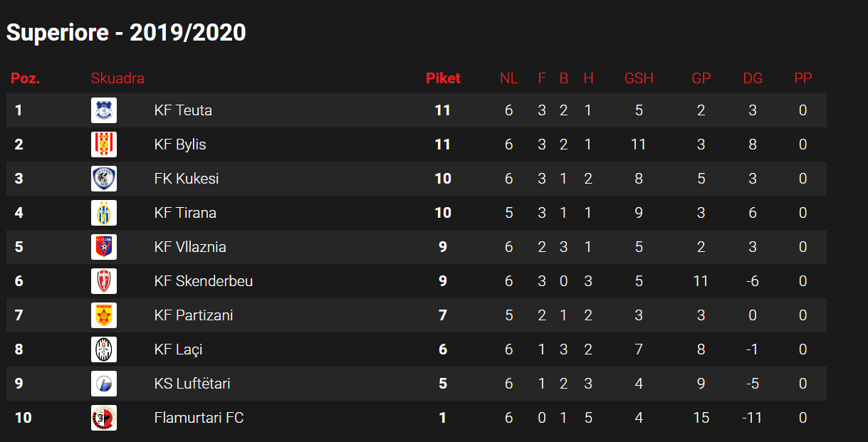Open the KF Teuta team name link
This screenshot has width=868, height=442.
tap(183, 110)
